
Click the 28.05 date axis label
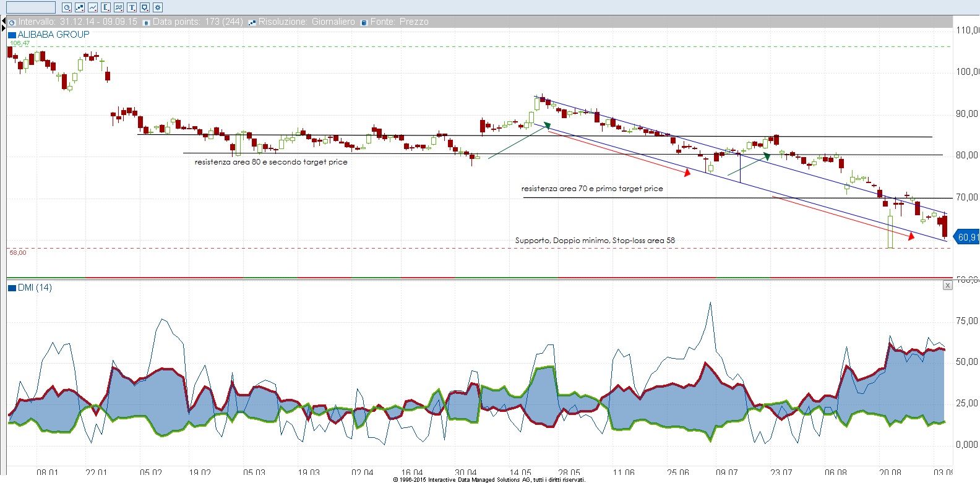tap(569, 473)
